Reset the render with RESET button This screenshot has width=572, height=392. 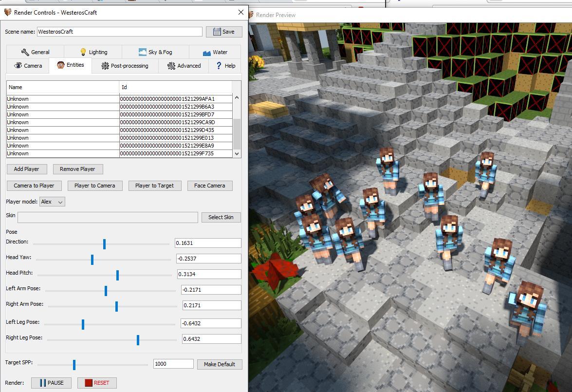[x=96, y=383]
